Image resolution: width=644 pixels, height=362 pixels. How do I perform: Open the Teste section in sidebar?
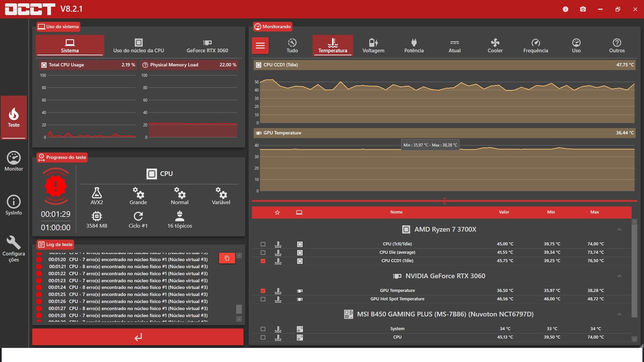click(14, 118)
